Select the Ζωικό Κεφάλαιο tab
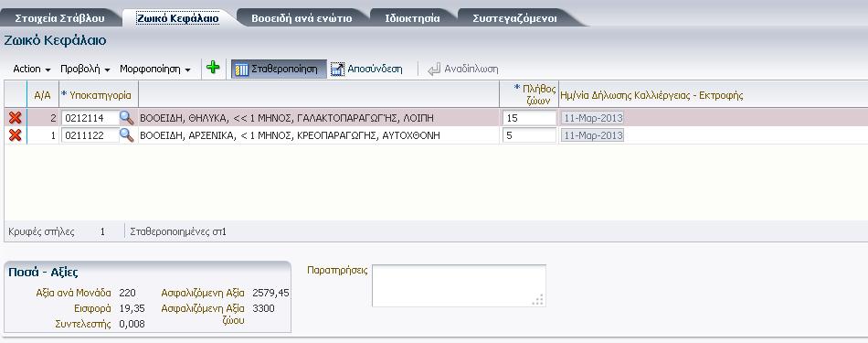 tap(177, 18)
